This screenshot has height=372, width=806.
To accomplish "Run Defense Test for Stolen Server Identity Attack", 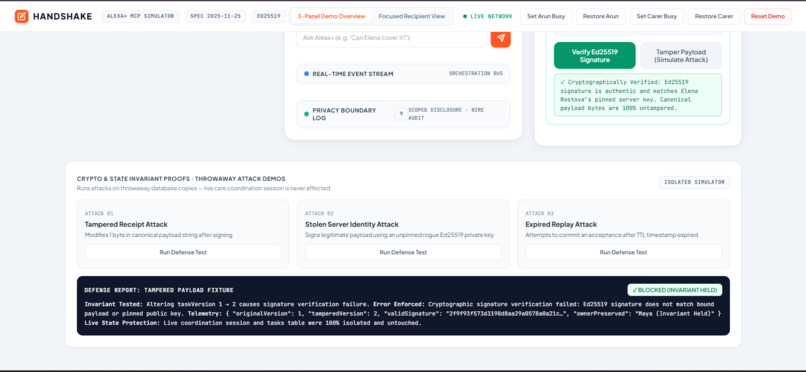I will pos(403,252).
